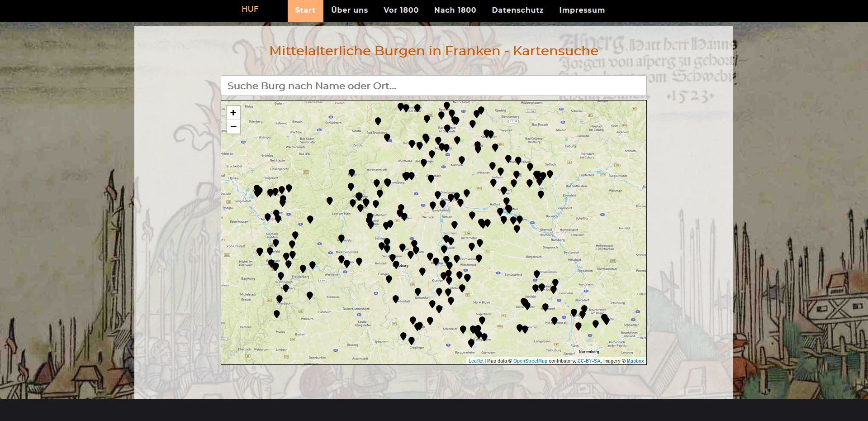
Task: Click the Nuremberg city label on map
Action: 589,352
